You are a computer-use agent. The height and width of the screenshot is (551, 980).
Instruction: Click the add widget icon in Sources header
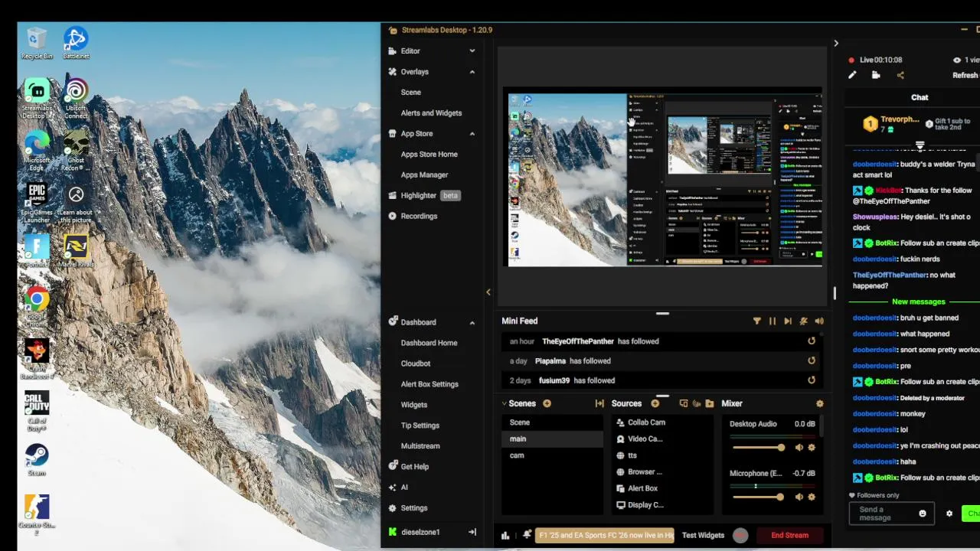pyautogui.click(x=684, y=403)
